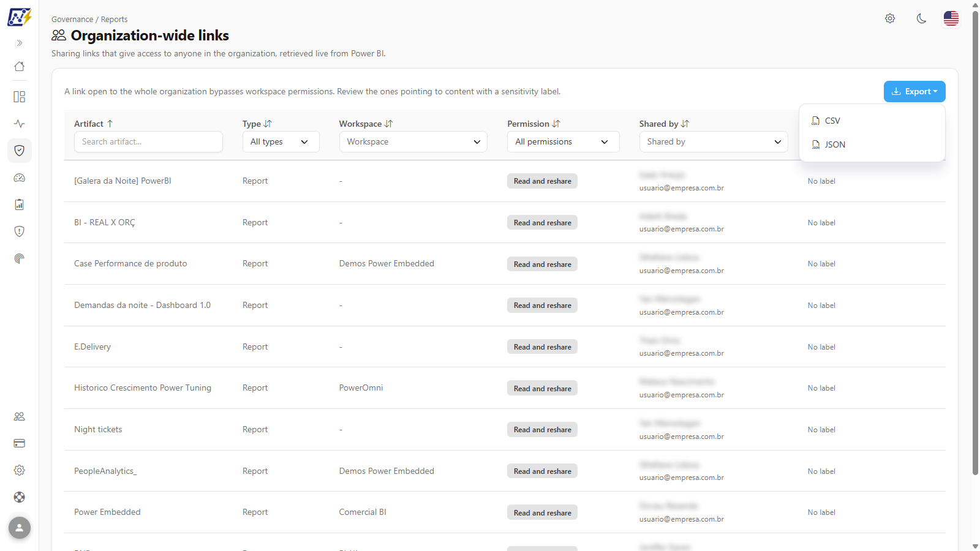Open the All types dropdown

point(281,141)
